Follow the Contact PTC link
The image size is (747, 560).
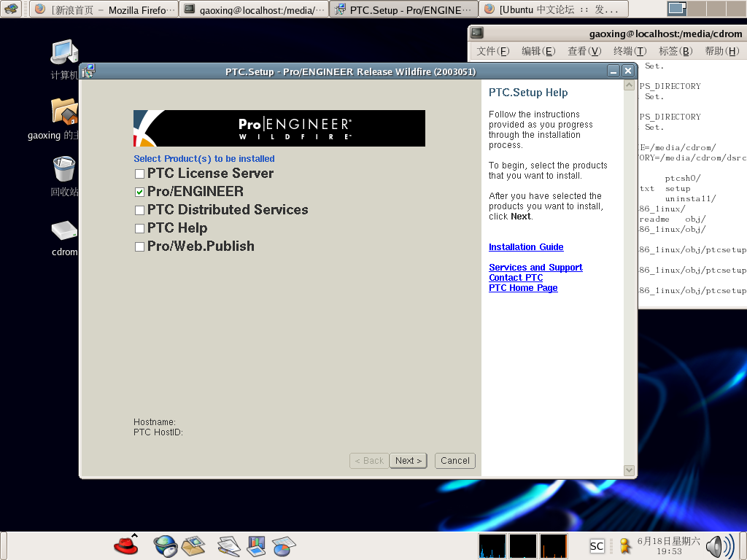tap(516, 278)
